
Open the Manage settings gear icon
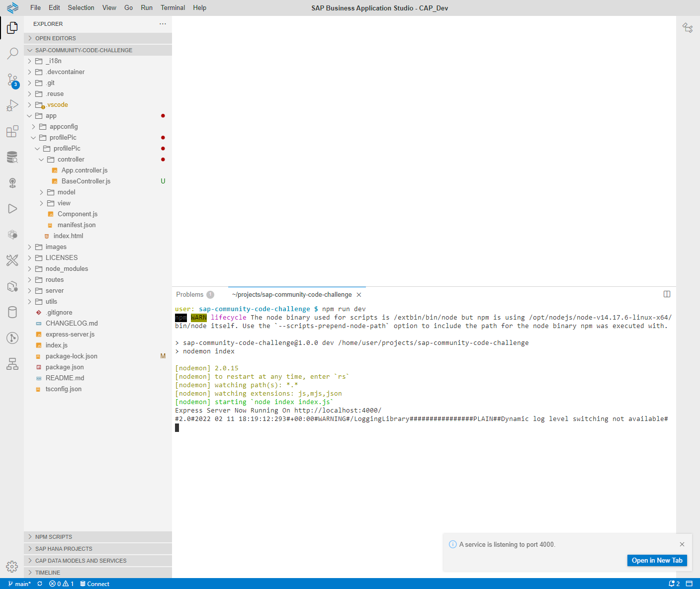[12, 566]
